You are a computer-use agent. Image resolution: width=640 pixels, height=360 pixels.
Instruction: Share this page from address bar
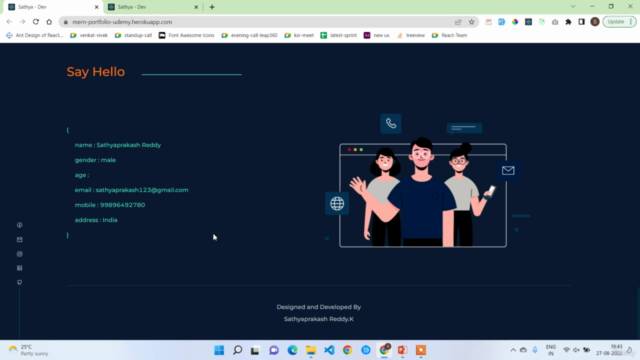[x=458, y=22]
